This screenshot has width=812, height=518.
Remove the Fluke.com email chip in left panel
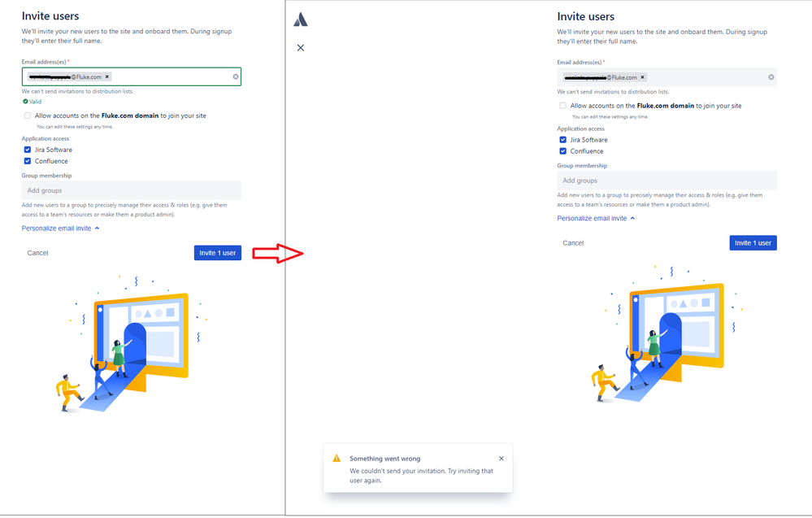click(107, 76)
